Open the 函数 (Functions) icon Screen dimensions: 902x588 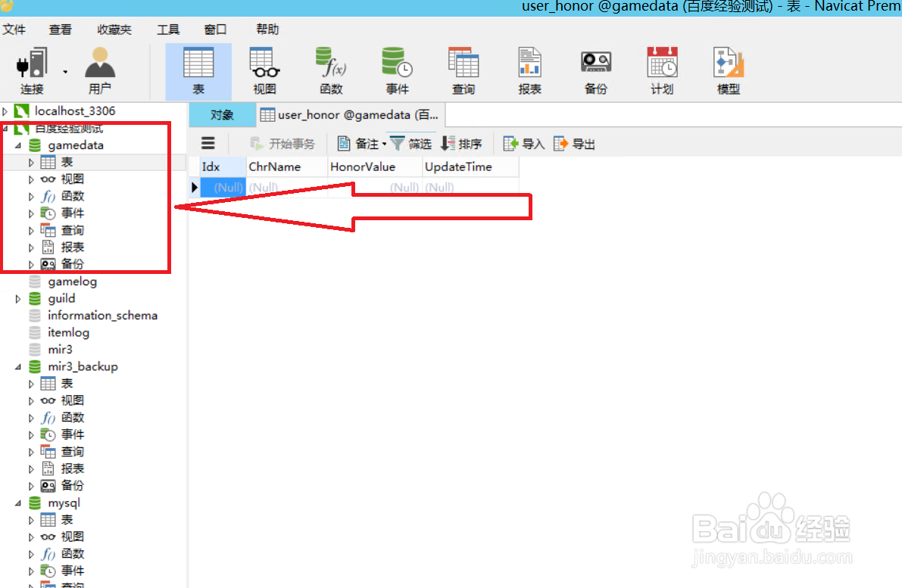coord(330,70)
